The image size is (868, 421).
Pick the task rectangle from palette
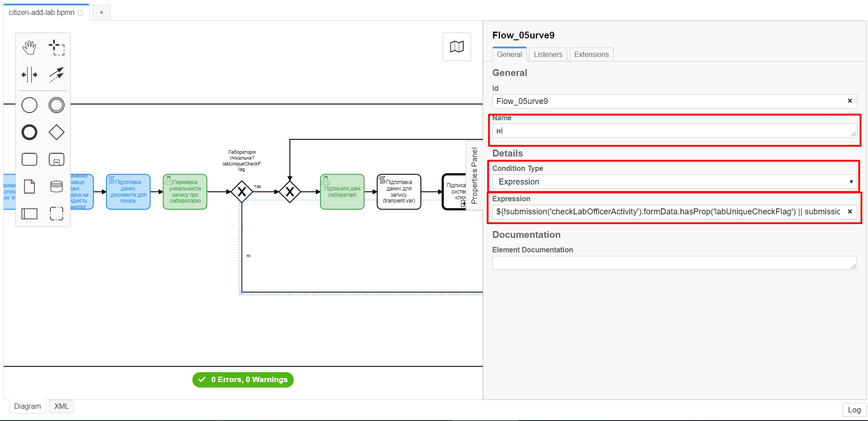(29, 159)
